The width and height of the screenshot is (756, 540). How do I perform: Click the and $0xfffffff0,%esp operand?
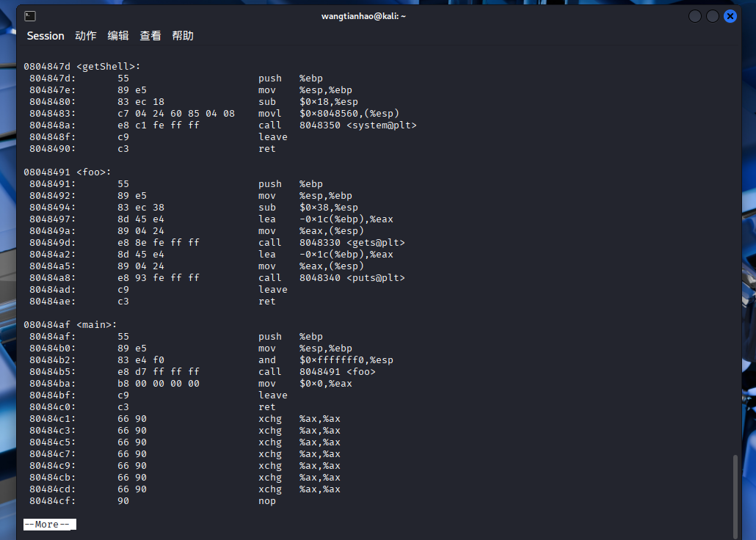[346, 360]
